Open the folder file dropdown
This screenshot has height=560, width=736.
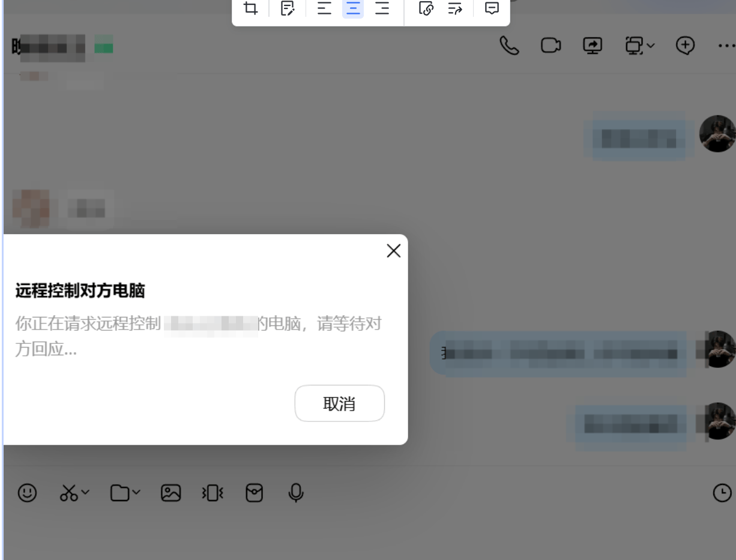(x=136, y=493)
